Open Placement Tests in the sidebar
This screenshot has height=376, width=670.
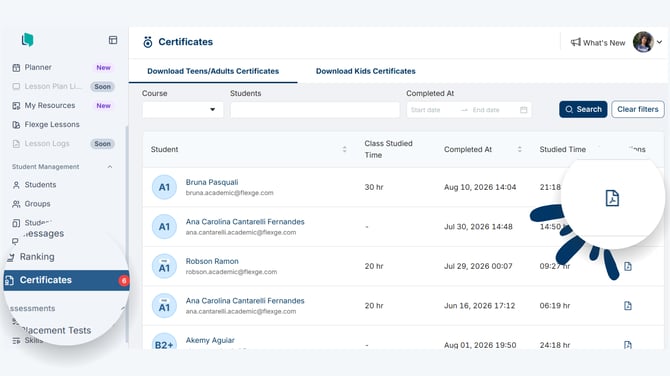56,330
